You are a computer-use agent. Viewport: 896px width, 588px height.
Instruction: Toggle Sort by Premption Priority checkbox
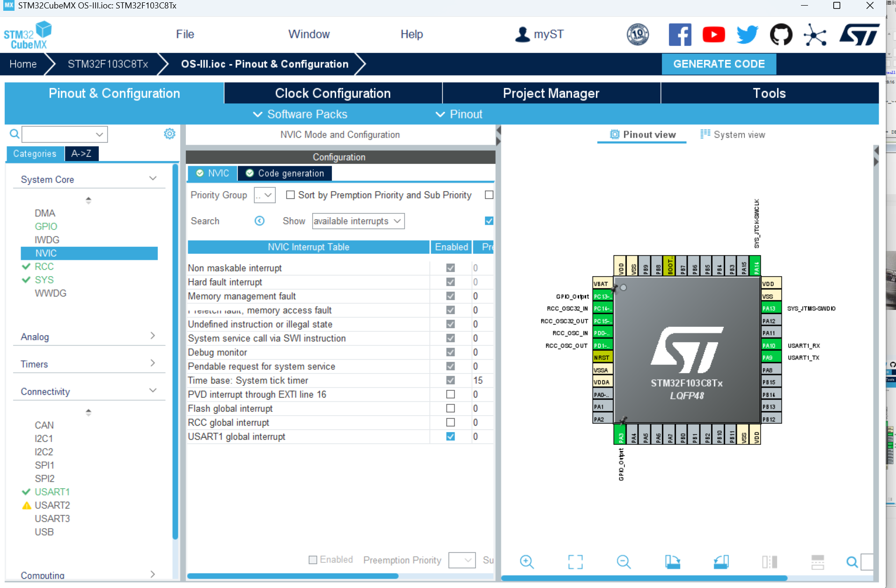[x=290, y=195]
